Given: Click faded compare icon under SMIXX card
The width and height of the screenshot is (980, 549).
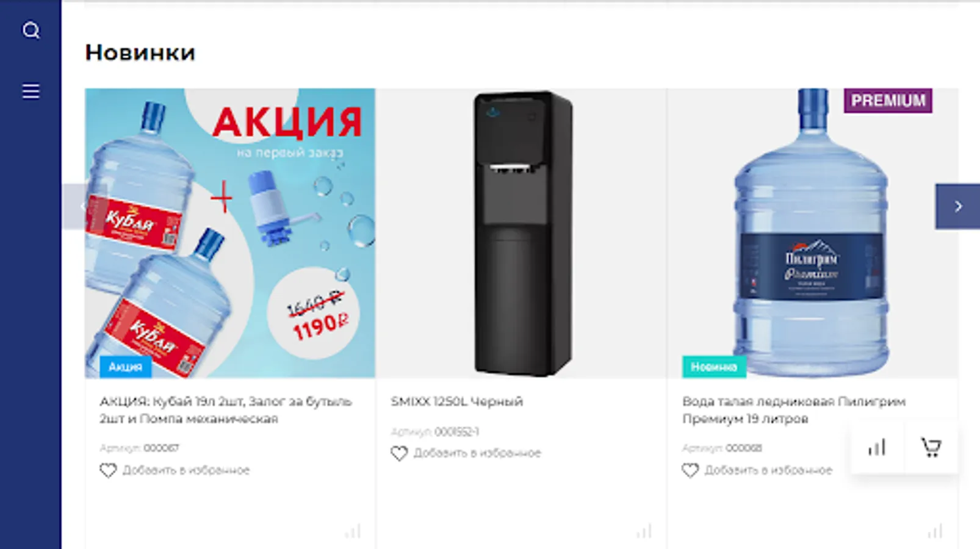Looking at the screenshot, I should pyautogui.click(x=644, y=531).
